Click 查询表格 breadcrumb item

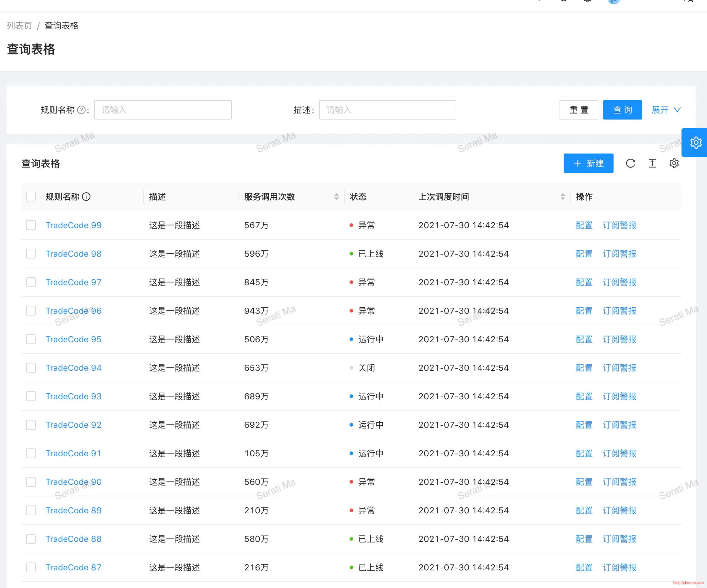62,25
